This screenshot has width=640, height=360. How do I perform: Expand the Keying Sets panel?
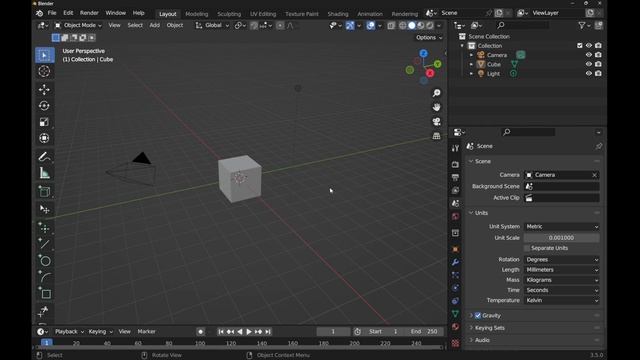tap(490, 328)
